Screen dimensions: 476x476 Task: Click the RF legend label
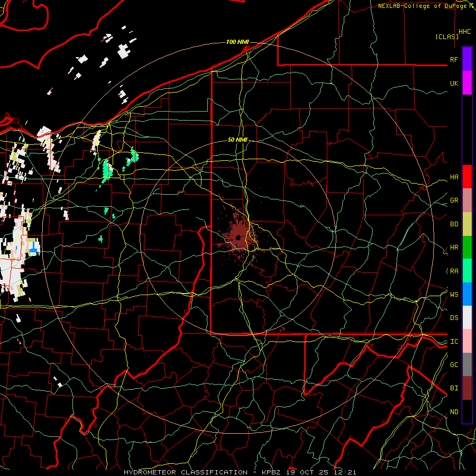click(x=454, y=60)
